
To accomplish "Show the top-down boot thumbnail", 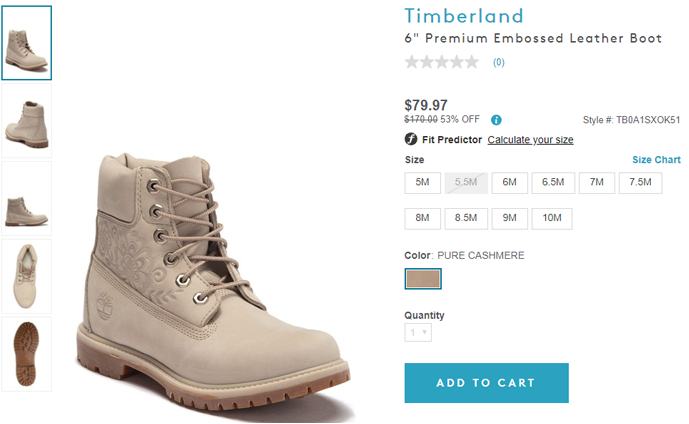I will click(x=27, y=275).
